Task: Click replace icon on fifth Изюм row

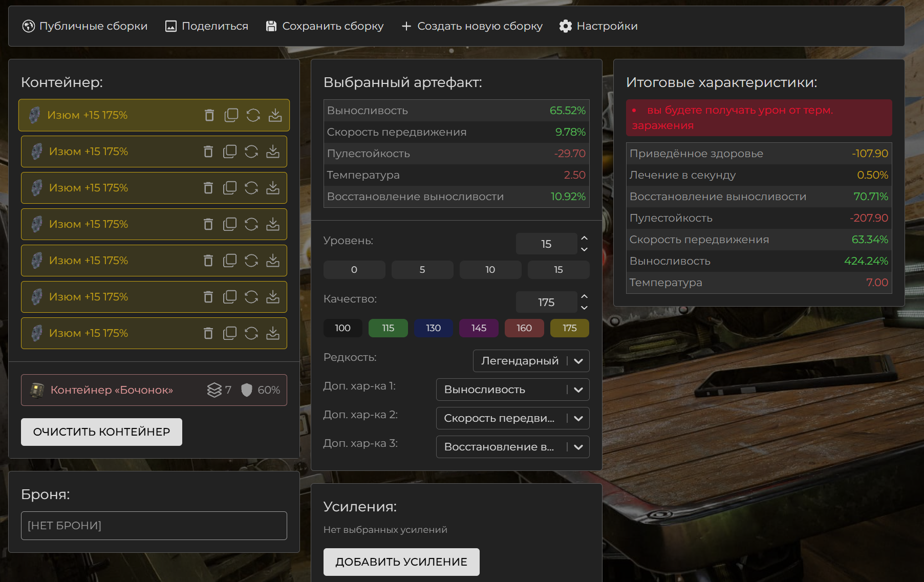Action: point(251,261)
